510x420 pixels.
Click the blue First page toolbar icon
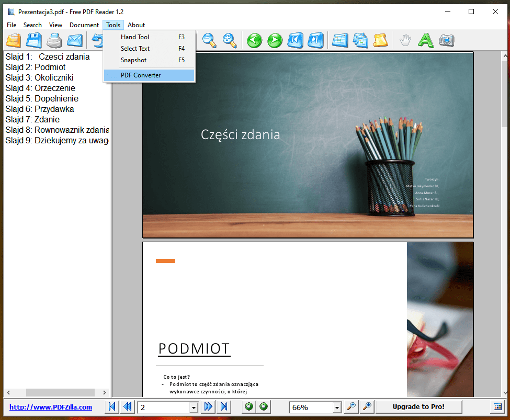point(296,41)
